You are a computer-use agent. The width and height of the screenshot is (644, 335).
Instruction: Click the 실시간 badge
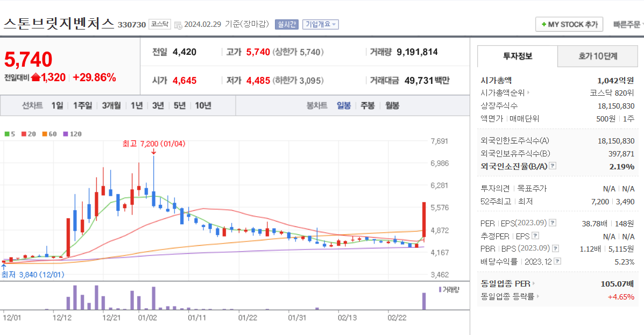tap(286, 25)
